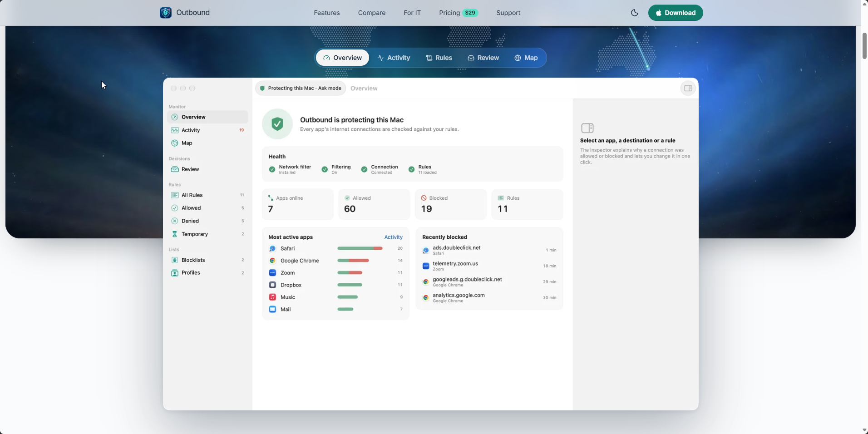Click the green Download button
This screenshot has height=434, width=868.
click(x=675, y=13)
